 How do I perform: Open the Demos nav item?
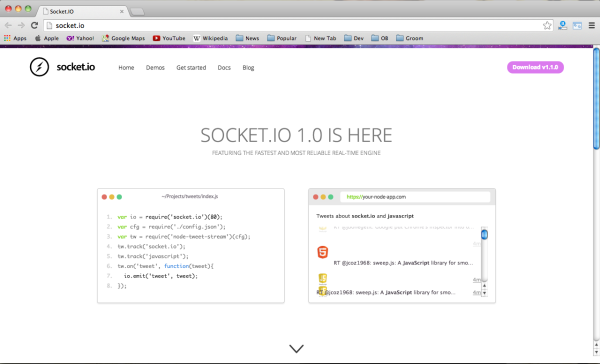(x=155, y=67)
